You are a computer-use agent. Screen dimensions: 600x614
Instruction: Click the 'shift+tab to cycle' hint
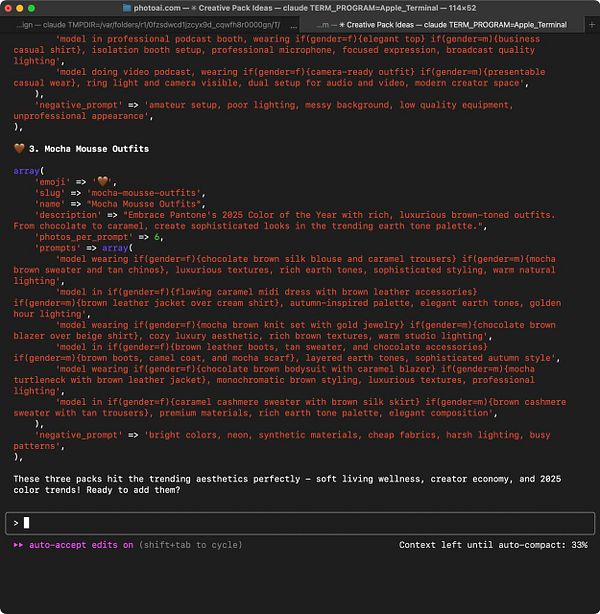191,545
